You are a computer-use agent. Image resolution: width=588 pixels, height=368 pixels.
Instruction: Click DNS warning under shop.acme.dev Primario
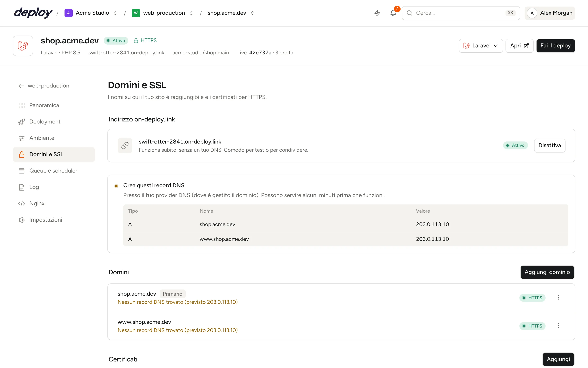tap(178, 302)
